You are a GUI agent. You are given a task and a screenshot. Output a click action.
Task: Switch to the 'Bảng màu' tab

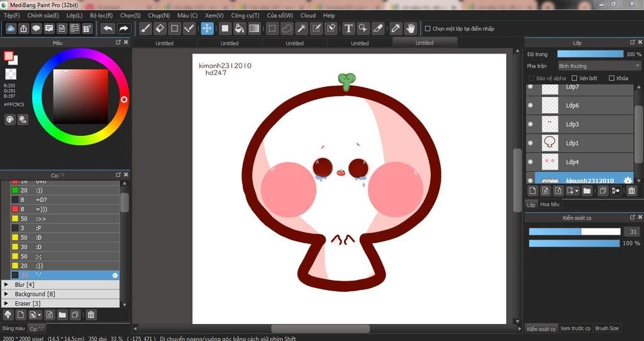(14, 328)
